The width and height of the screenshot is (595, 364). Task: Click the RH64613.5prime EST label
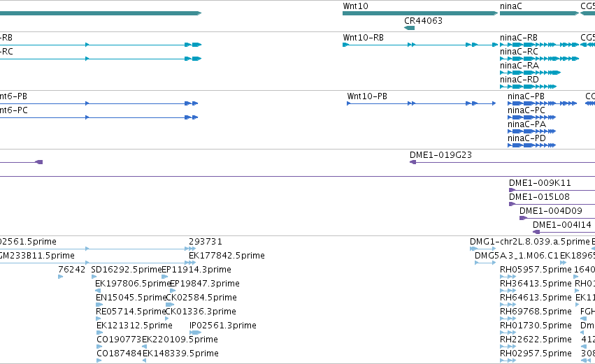pyautogui.click(x=536, y=298)
